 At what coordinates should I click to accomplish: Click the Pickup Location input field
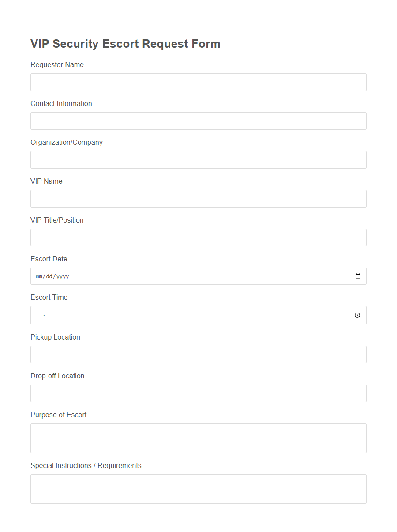[x=198, y=355]
